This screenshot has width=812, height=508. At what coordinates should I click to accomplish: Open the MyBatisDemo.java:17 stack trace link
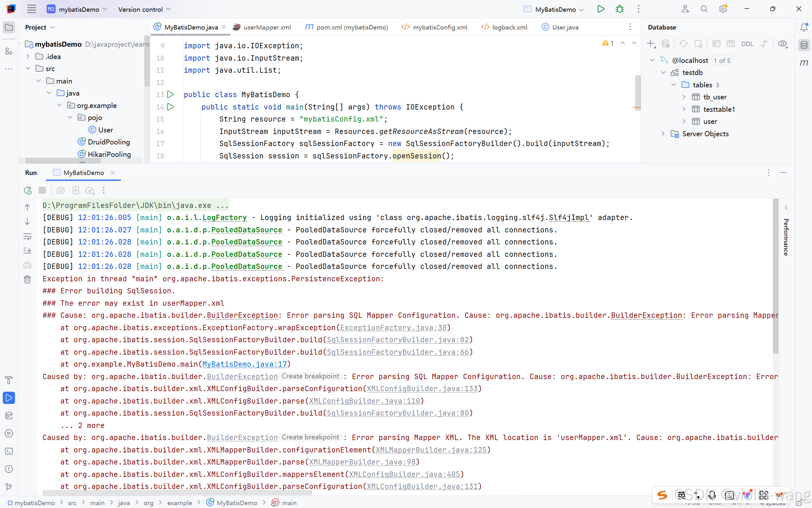245,364
